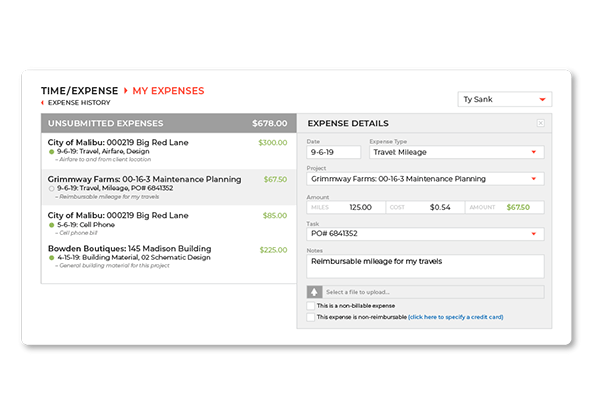Screen dimensions: 593x415
Task: Click the link to specify a credit card
Action: (x=456, y=317)
